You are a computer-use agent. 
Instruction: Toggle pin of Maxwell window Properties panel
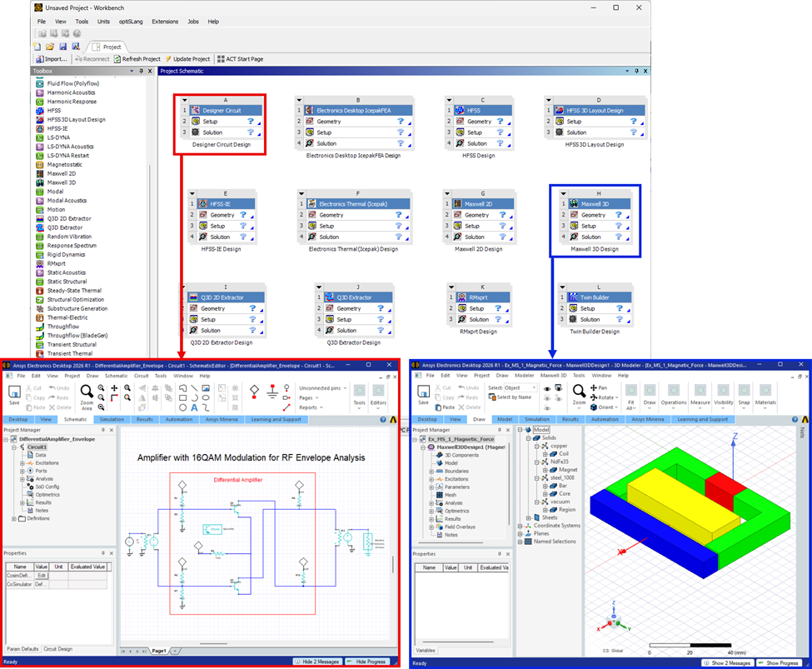point(500,554)
